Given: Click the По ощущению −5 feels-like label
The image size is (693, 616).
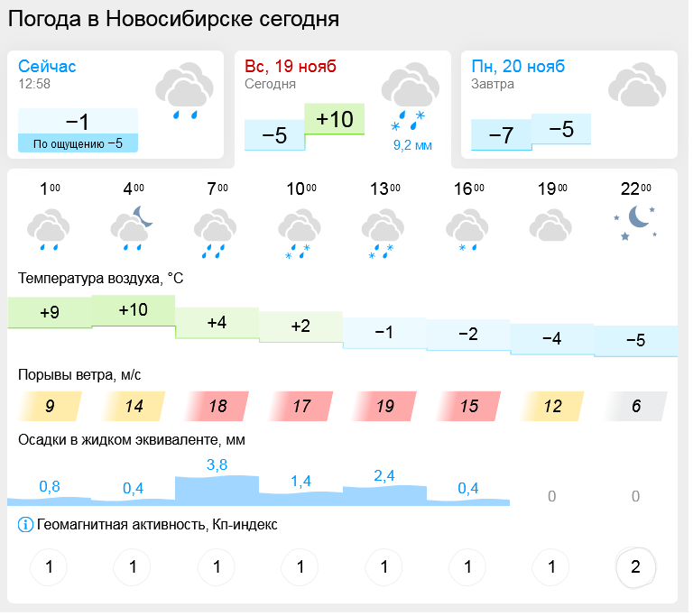Looking at the screenshot, I should 79,143.
